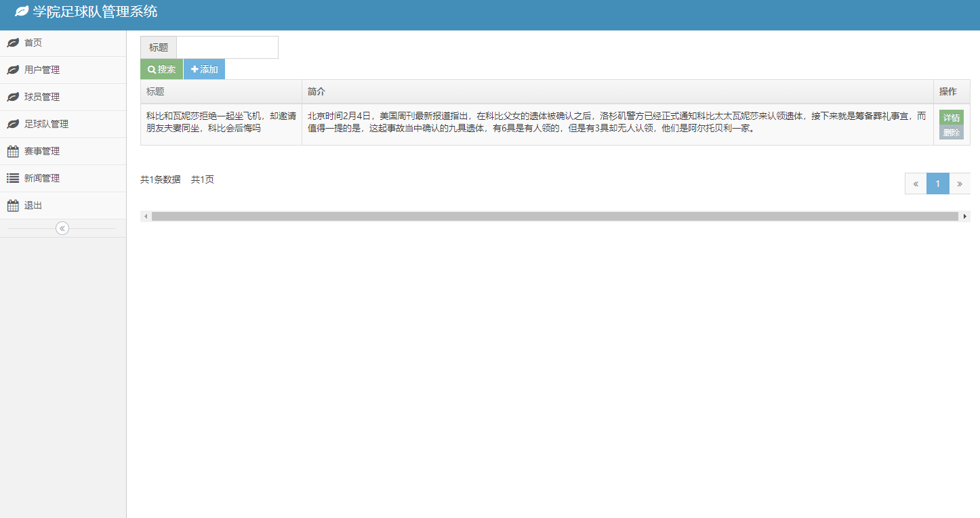Select the icon next to 足球队管理

tap(12, 123)
